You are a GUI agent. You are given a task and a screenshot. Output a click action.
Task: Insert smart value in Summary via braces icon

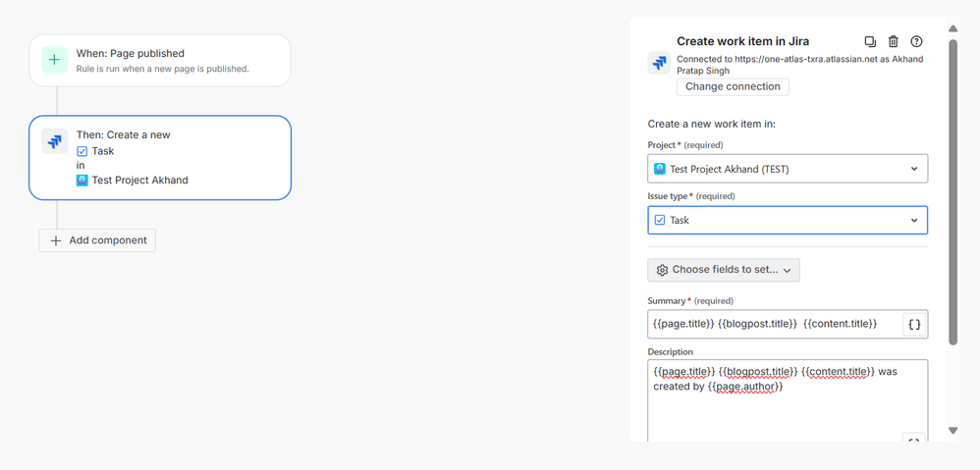(x=914, y=324)
